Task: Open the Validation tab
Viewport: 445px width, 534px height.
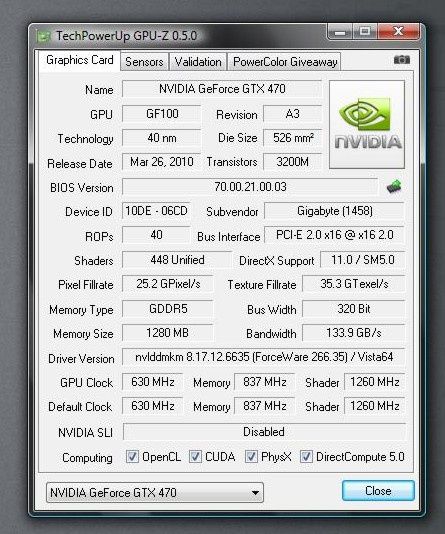Action: point(198,62)
